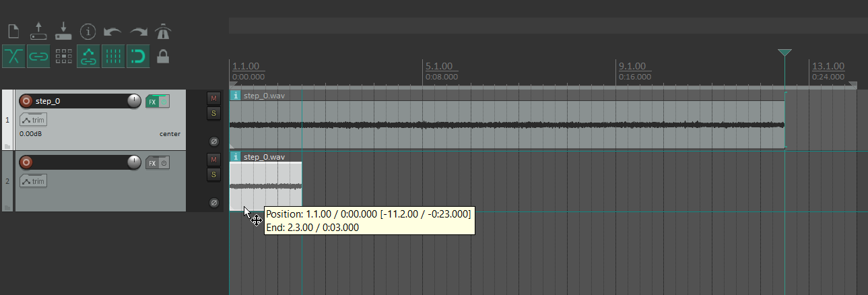Arm track 2 for recording
868x295 pixels.
26,162
